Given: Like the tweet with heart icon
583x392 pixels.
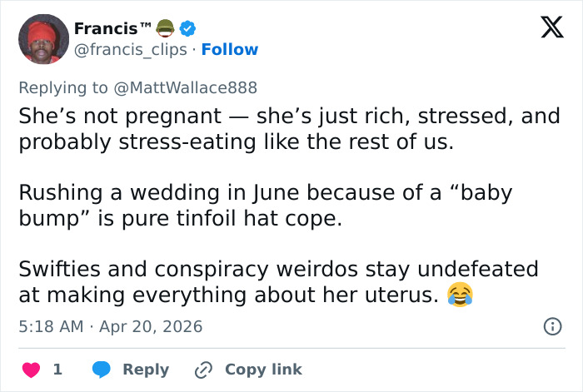Looking at the screenshot, I should coord(31,369).
